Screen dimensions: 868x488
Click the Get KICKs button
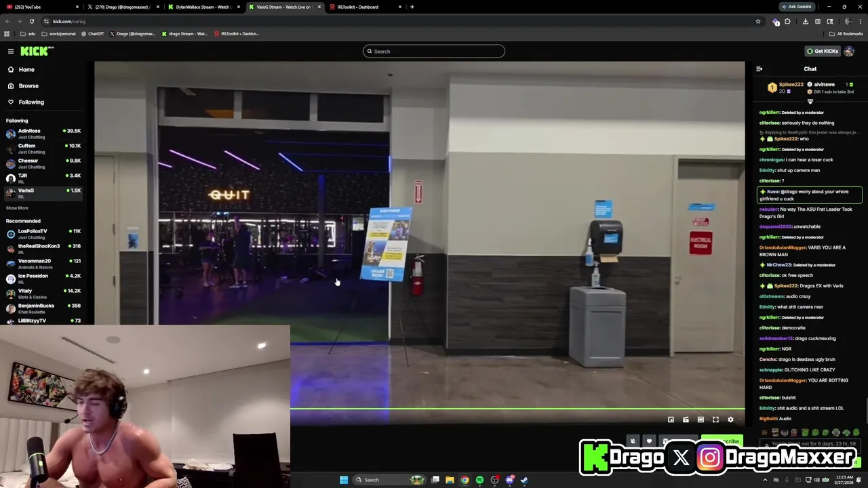click(822, 52)
